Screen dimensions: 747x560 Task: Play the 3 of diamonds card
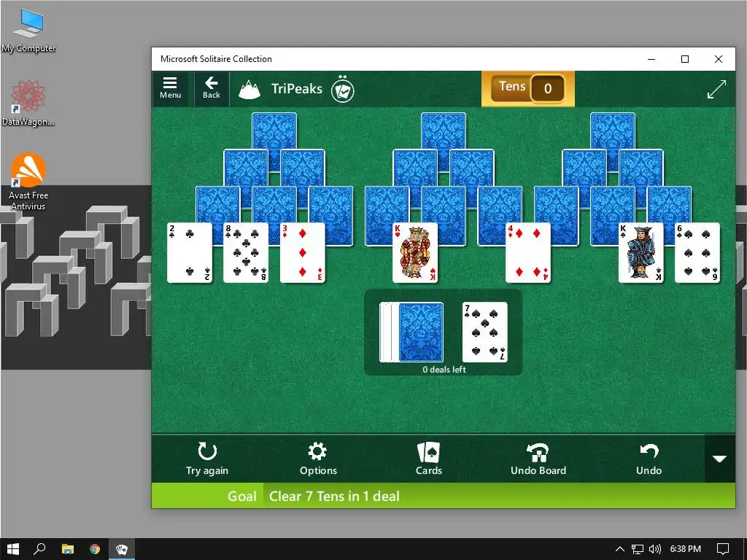(x=303, y=253)
